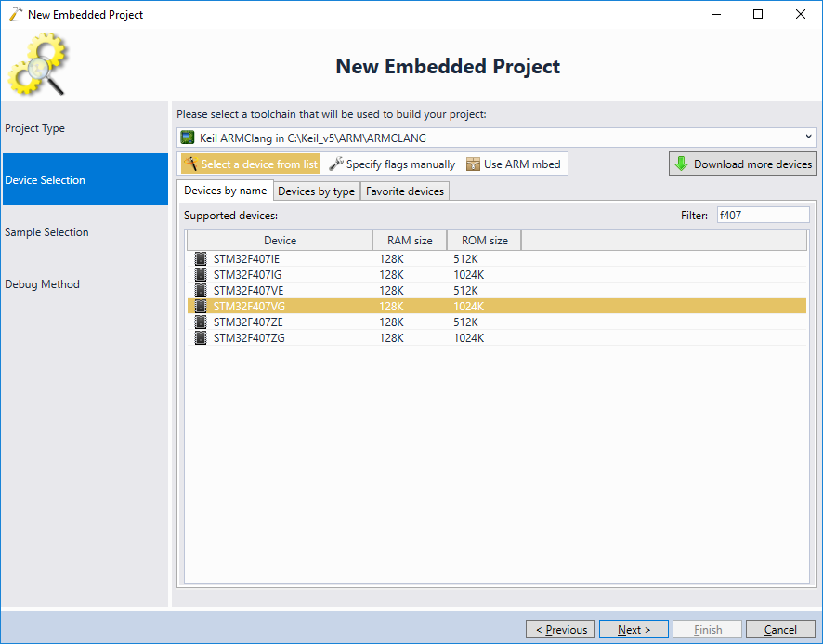
Task: Sort by the RAM size column header
Action: 410,240
